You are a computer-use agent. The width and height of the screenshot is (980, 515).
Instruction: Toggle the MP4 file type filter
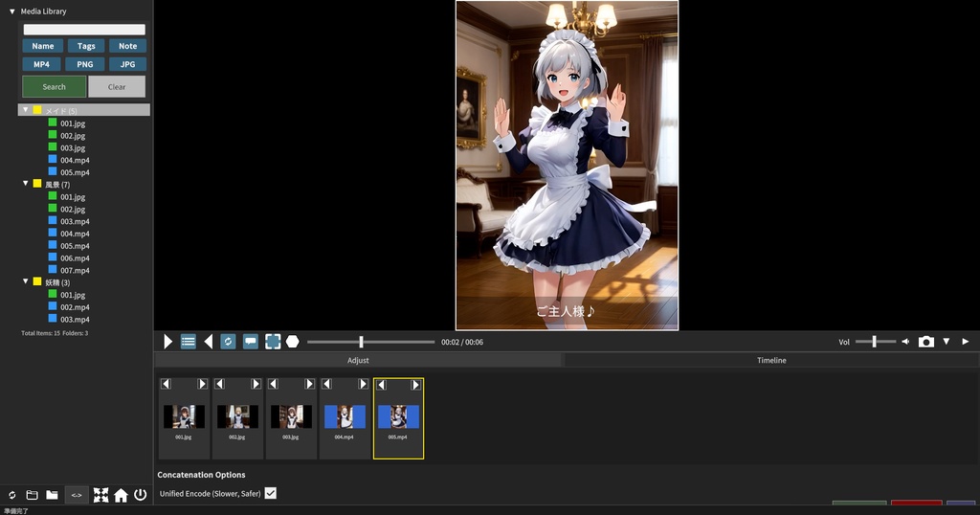(x=41, y=64)
